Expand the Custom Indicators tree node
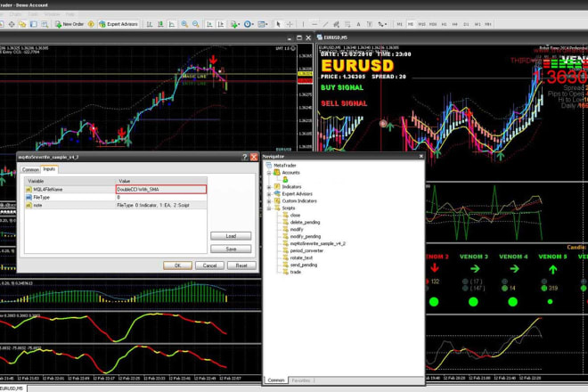 (269, 201)
